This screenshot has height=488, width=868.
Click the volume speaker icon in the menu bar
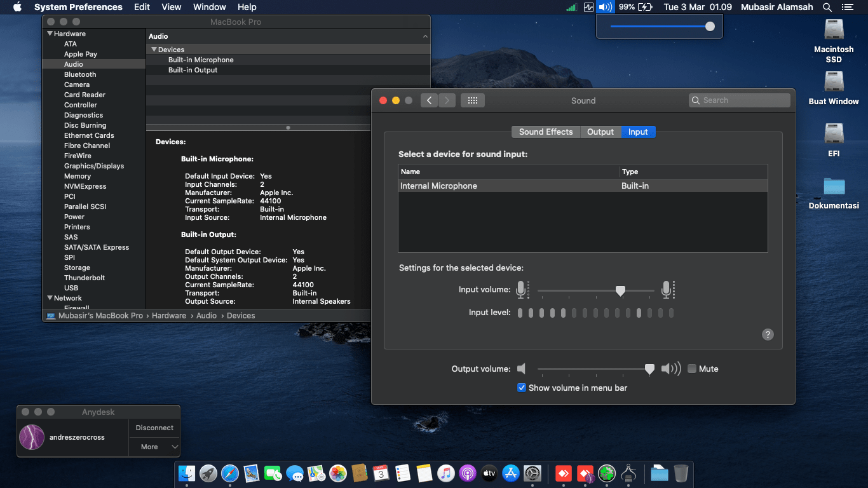coord(606,7)
